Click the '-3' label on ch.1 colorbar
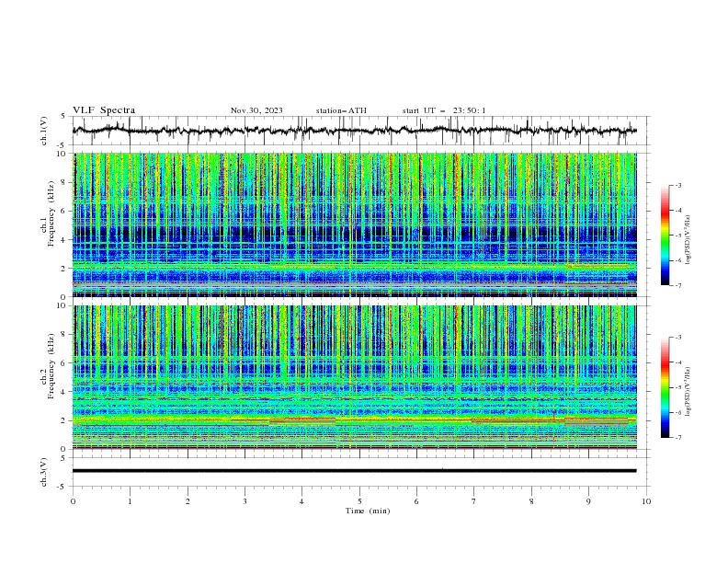The image size is (728, 563). pos(677,185)
